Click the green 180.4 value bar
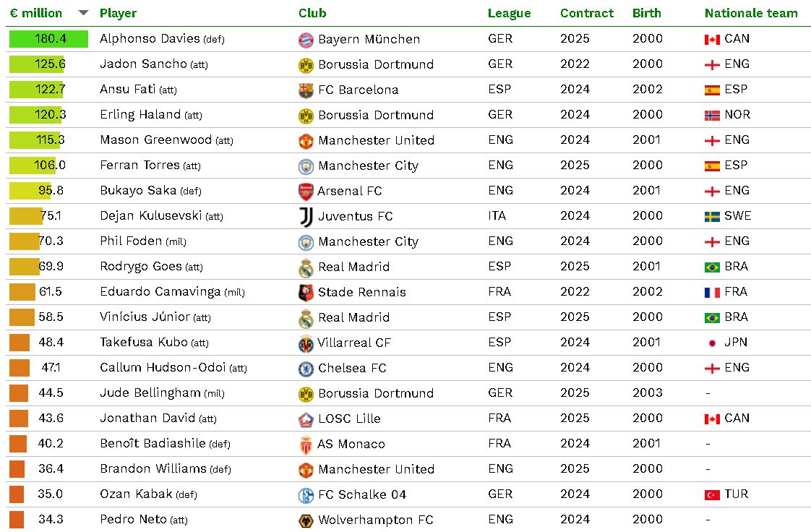 coord(48,39)
